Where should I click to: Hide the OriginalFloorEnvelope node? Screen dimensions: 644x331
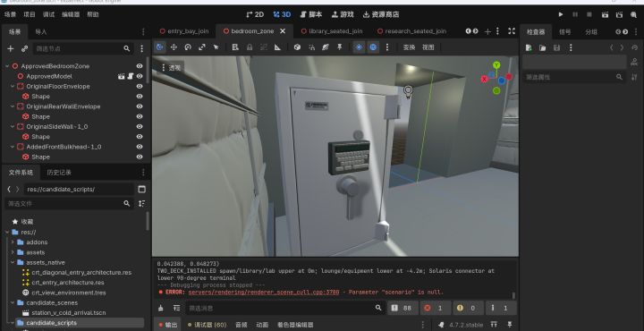click(x=140, y=86)
